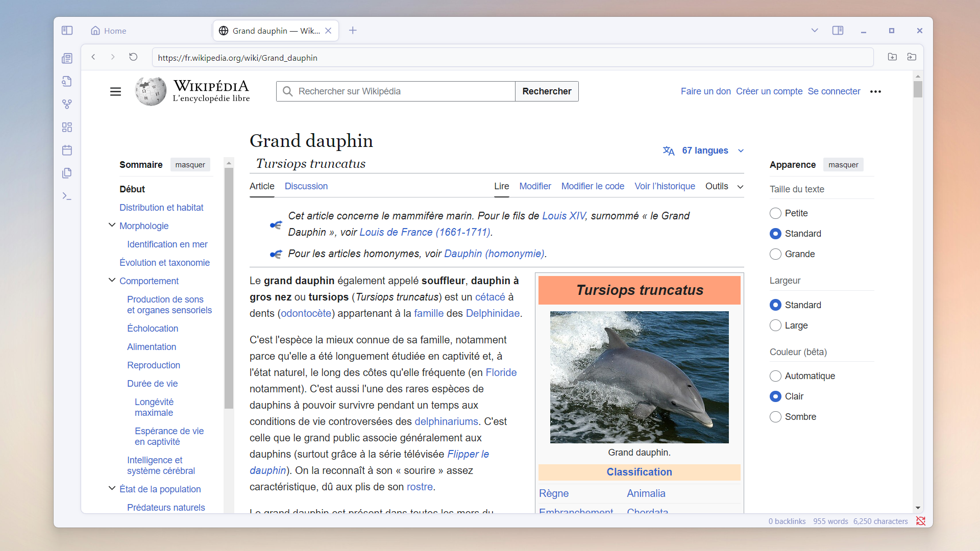The image size is (980, 551).
Task: Open the Voir l'historique tab
Action: (664, 186)
